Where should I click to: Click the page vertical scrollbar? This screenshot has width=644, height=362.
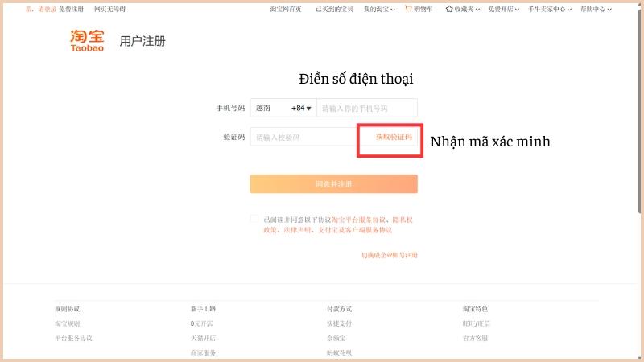[x=639, y=111]
